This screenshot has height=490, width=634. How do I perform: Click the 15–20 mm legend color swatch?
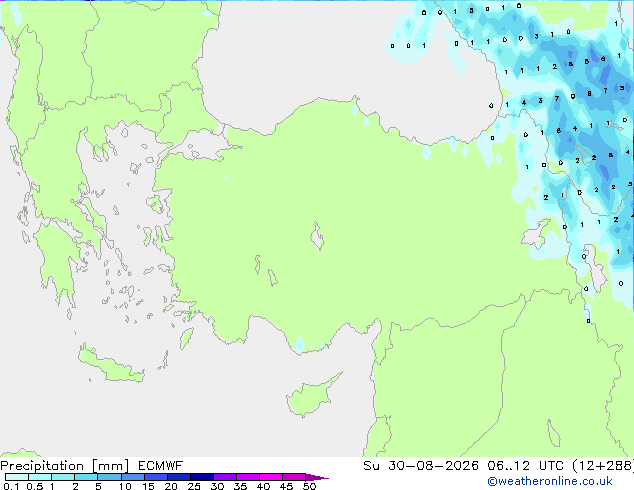(155, 477)
